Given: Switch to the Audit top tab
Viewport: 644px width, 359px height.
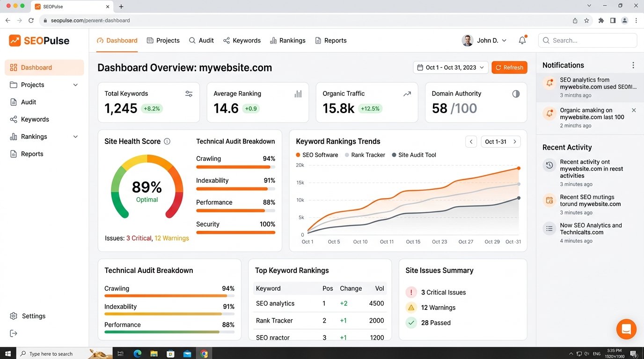Looking at the screenshot, I should pyautogui.click(x=201, y=41).
